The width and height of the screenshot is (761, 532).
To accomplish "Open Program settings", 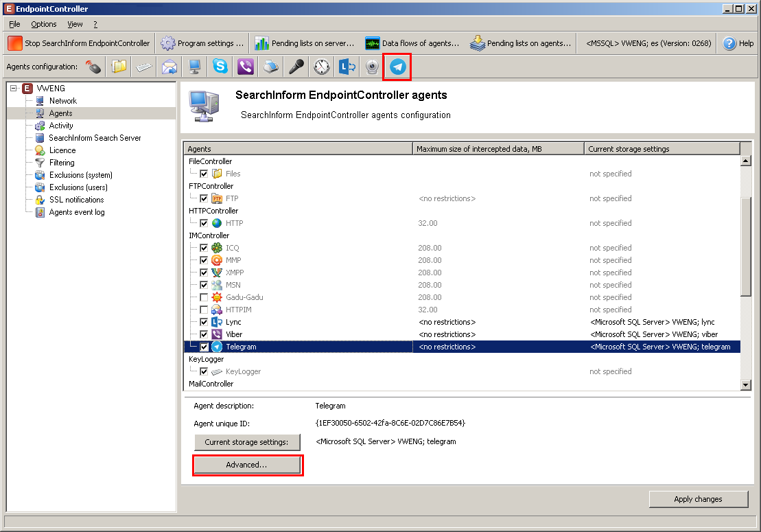I will (x=203, y=43).
